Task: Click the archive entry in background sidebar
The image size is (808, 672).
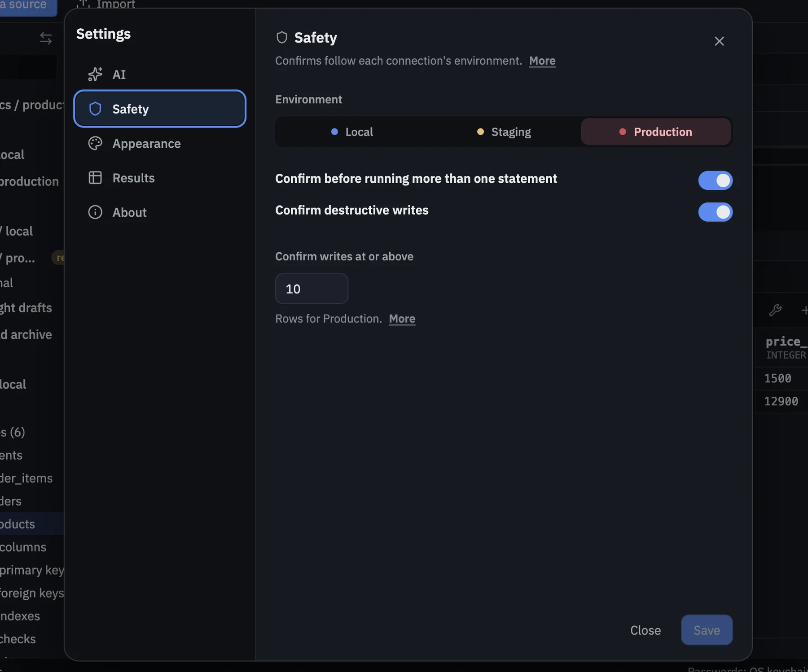Action: [26, 335]
